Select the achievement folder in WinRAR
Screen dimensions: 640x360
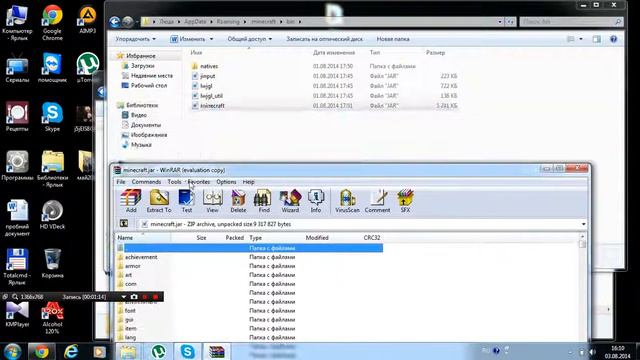[141, 257]
